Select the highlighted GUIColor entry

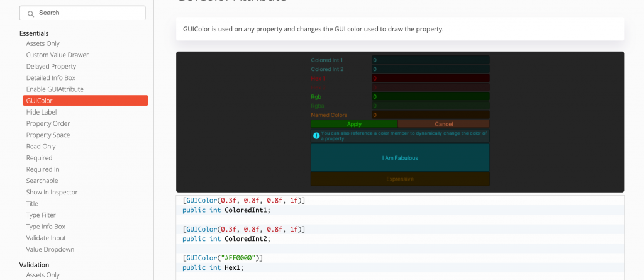86,100
